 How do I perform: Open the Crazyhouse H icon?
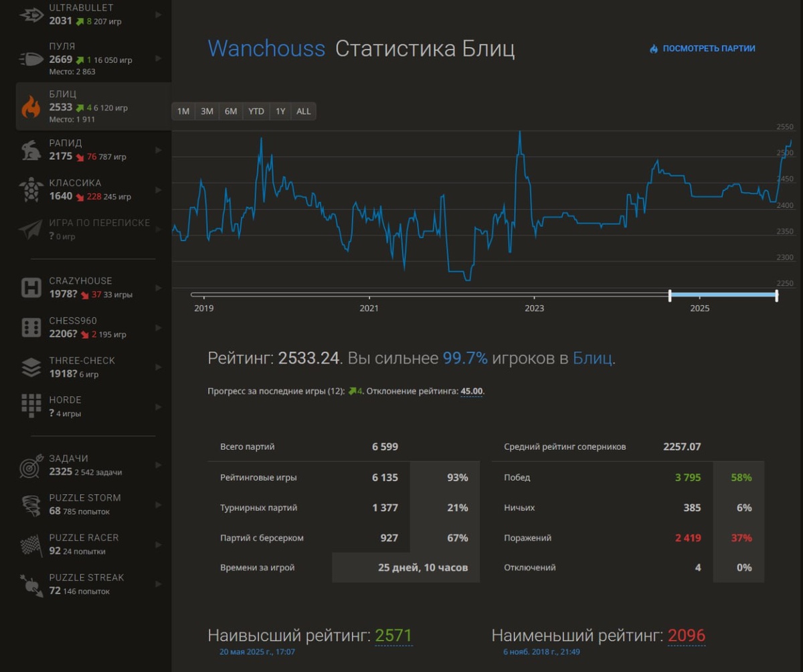click(x=31, y=288)
